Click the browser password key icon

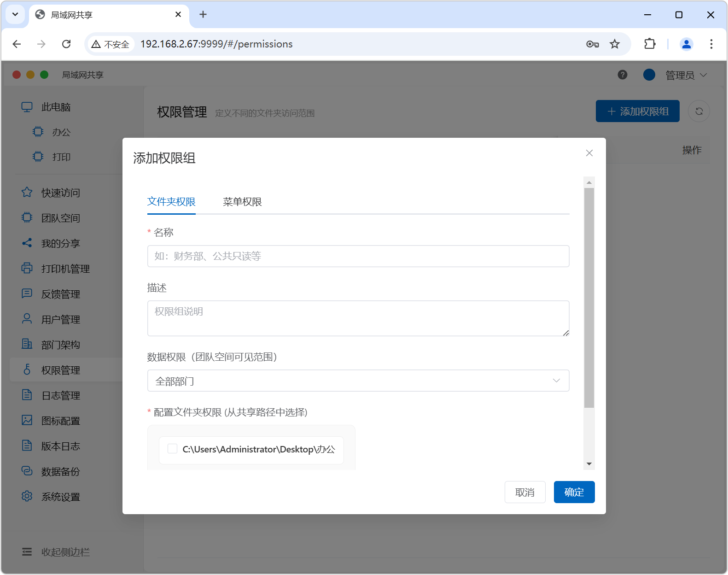[593, 44]
